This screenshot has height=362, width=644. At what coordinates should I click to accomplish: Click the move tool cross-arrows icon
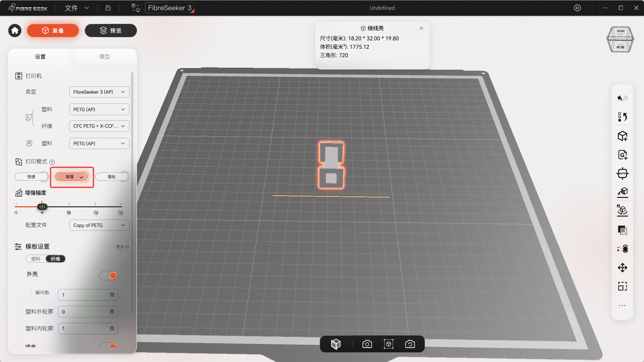622,268
